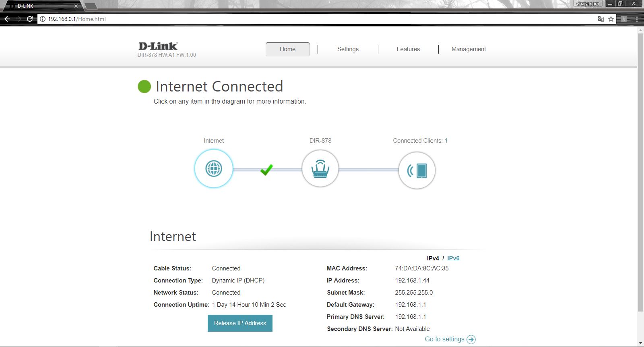Click the Connected Clients count 1
644x347 pixels.
click(446, 141)
